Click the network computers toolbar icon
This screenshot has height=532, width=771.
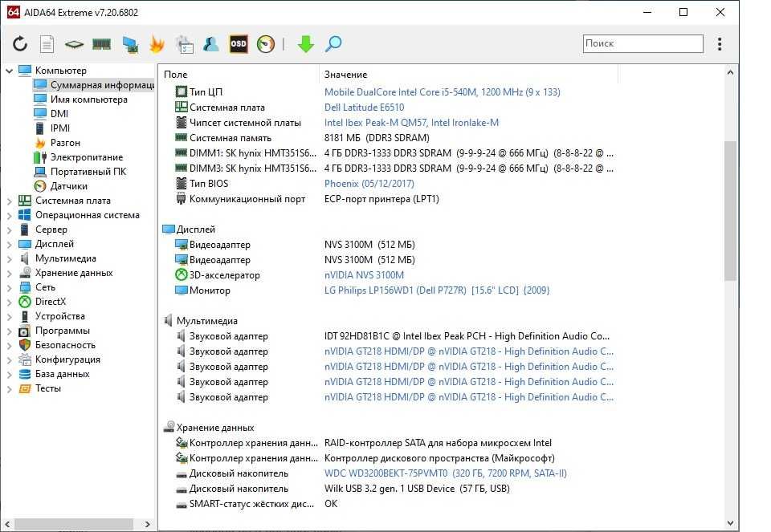(x=130, y=44)
